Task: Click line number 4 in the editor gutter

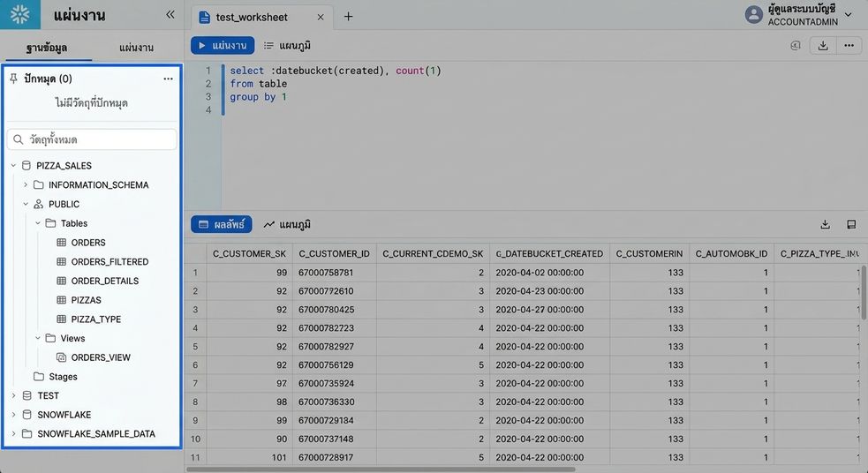Action: (x=208, y=110)
